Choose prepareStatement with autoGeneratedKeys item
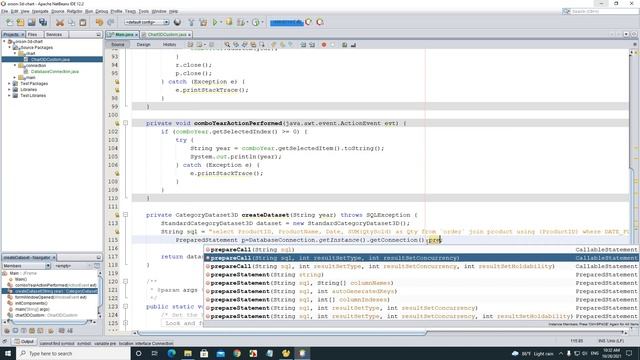The height and width of the screenshot is (360, 640). (421, 291)
